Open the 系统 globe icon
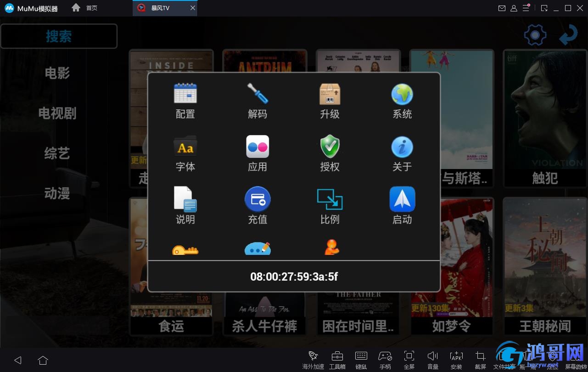The width and height of the screenshot is (588, 372). click(x=402, y=94)
